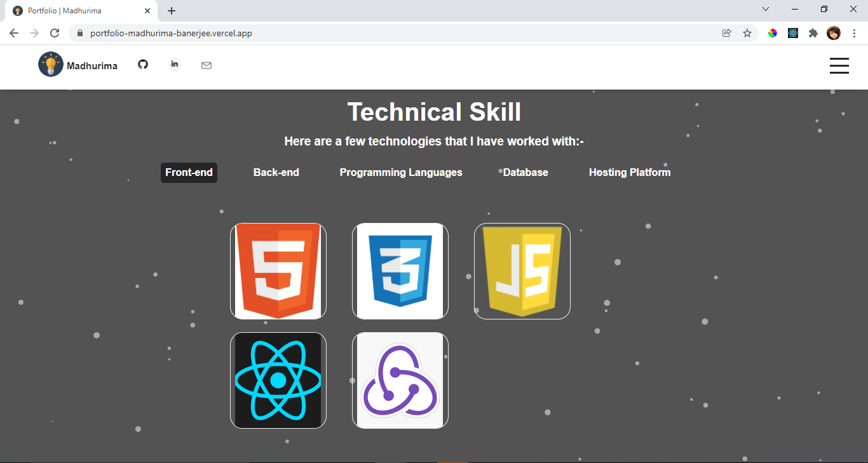Click the lightbulb logo avatar
The image size is (868, 463).
coord(51,64)
